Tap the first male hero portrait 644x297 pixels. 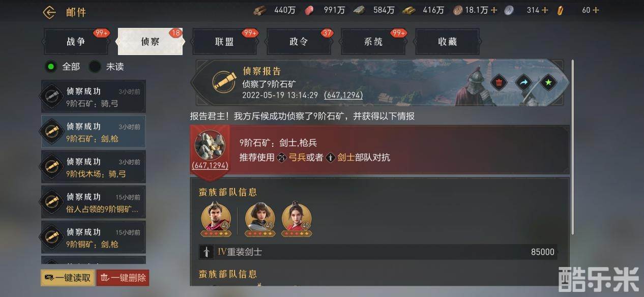[216, 218]
